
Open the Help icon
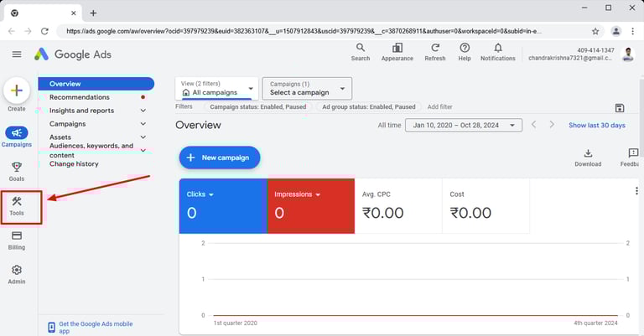[465, 52]
